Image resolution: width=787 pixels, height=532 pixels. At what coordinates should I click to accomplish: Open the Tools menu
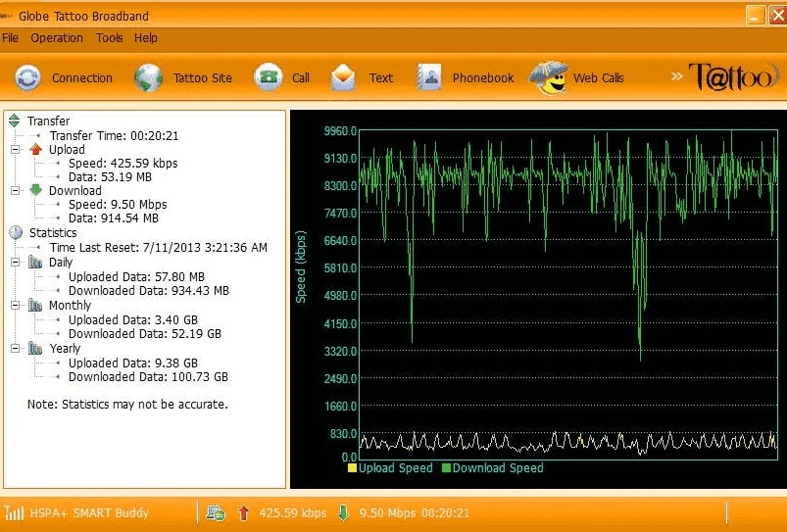click(x=110, y=38)
